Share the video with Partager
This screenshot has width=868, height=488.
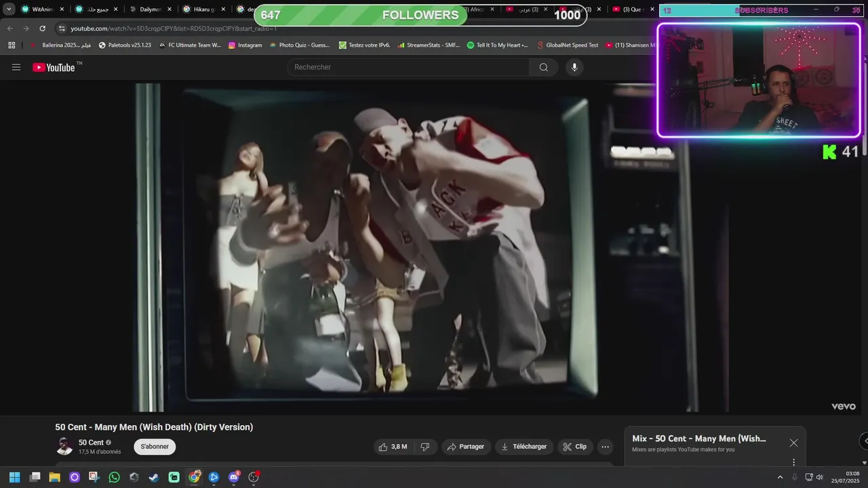(x=466, y=447)
